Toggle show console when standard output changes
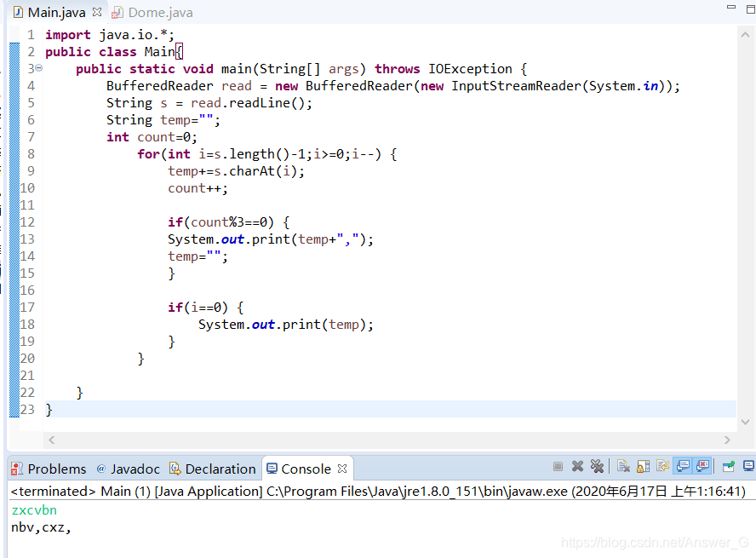The image size is (756, 558). 683,466
